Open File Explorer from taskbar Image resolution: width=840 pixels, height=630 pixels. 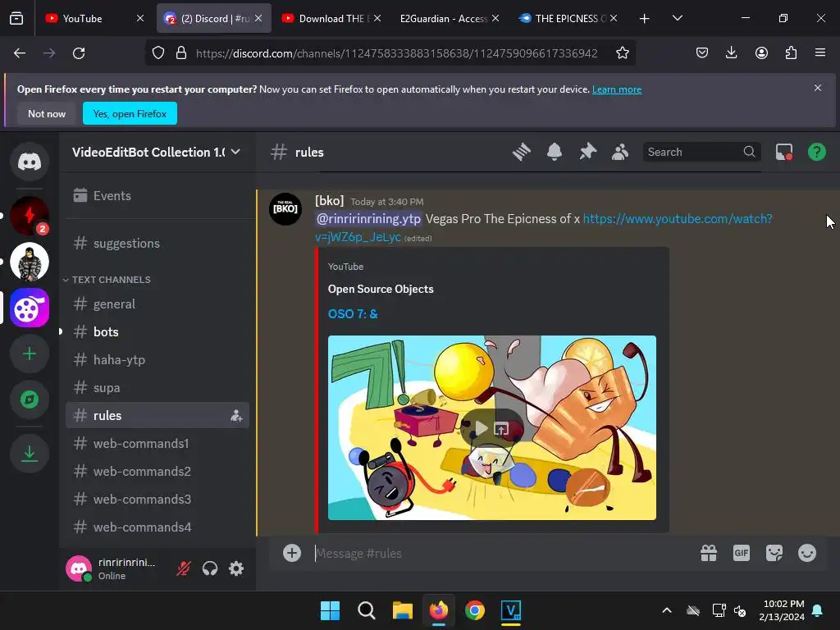(x=402, y=610)
